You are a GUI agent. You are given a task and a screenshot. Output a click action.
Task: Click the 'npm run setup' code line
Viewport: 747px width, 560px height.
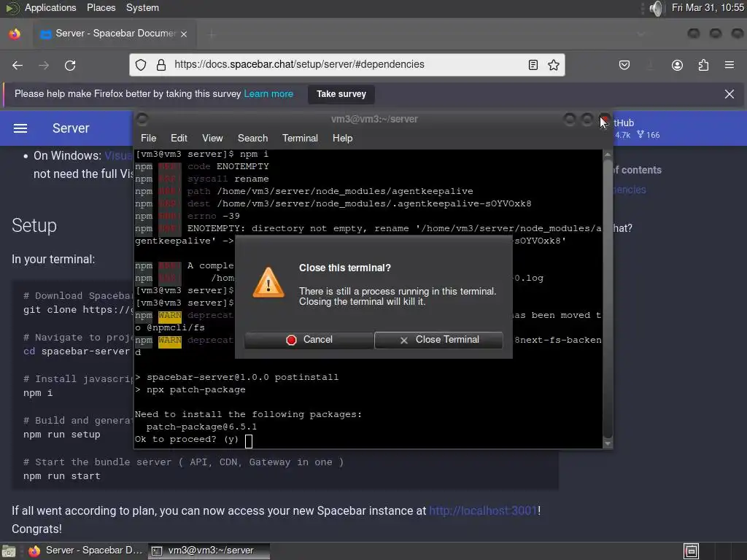(62, 435)
